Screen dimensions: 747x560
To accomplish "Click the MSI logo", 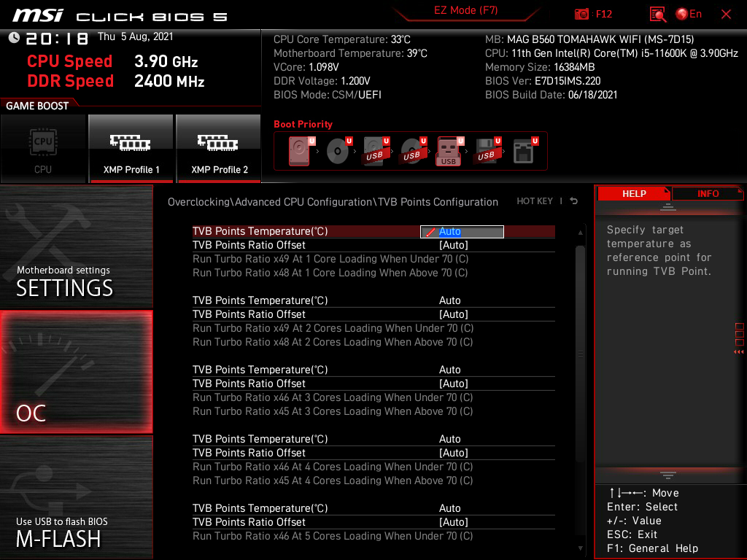I will (38, 15).
